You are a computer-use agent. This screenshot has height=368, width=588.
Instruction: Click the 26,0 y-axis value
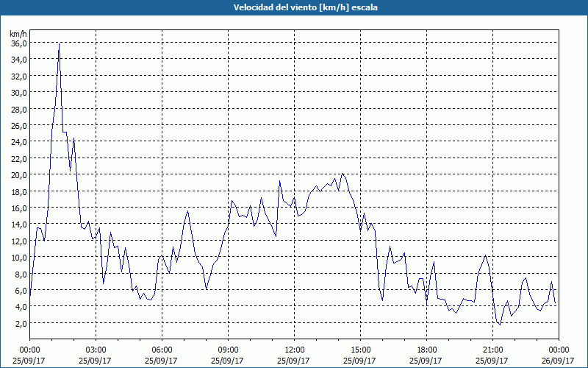pyautogui.click(x=20, y=125)
